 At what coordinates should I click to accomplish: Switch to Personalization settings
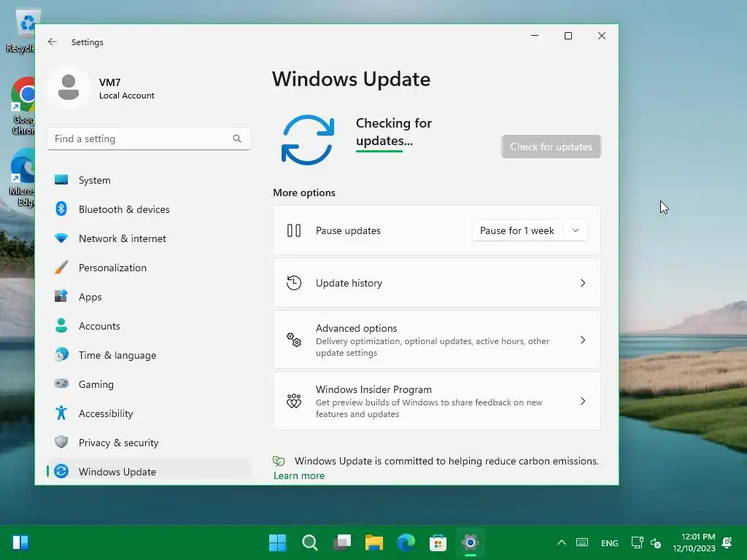148,267
